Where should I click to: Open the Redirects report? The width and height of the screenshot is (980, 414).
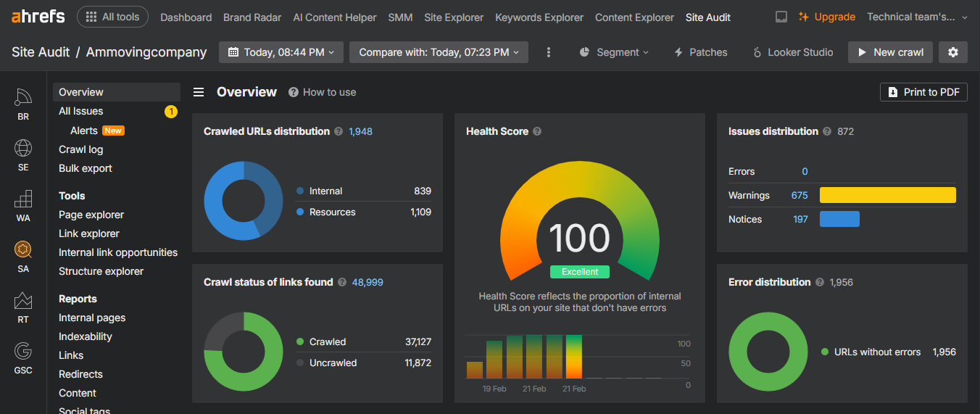click(80, 374)
